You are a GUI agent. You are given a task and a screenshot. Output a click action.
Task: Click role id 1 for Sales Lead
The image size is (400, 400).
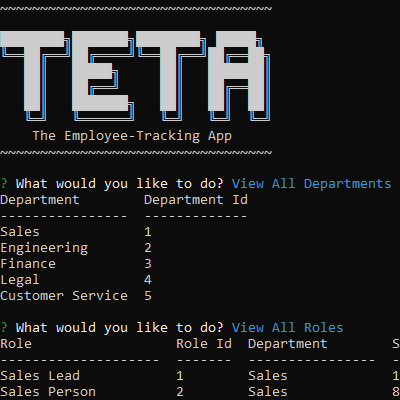coord(180,376)
